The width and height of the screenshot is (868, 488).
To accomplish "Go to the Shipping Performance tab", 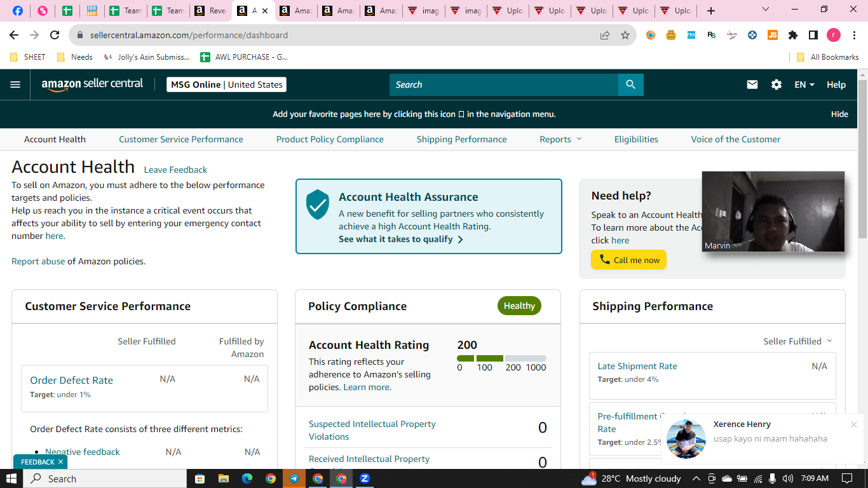I will click(462, 139).
